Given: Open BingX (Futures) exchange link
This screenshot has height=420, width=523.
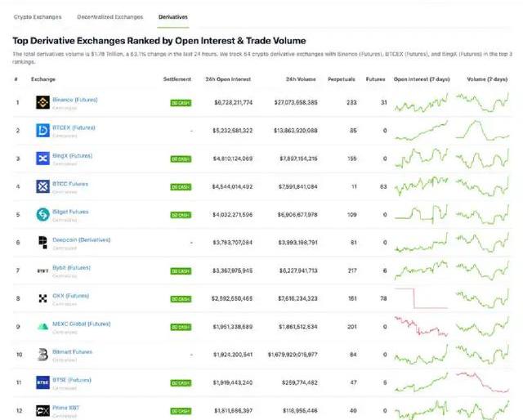Looking at the screenshot, I should click(73, 156).
